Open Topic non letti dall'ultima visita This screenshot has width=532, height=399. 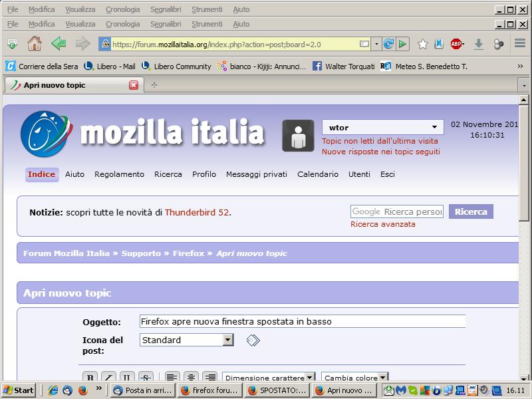380,141
